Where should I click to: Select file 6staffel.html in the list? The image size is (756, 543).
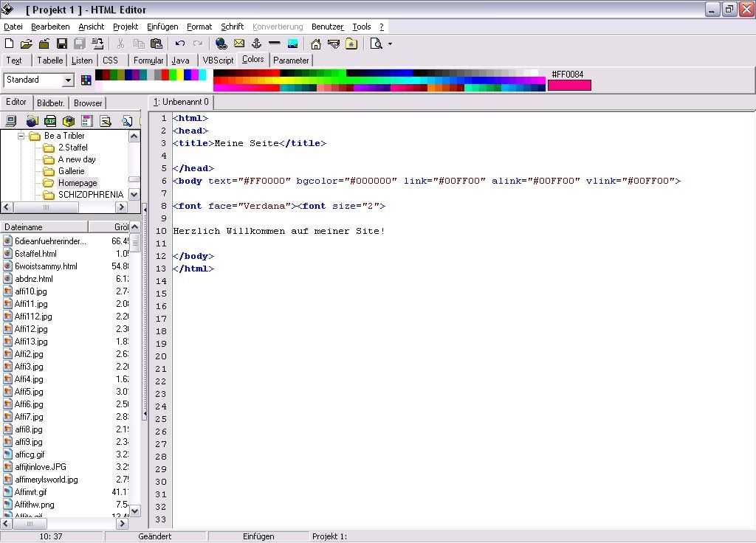point(35,254)
